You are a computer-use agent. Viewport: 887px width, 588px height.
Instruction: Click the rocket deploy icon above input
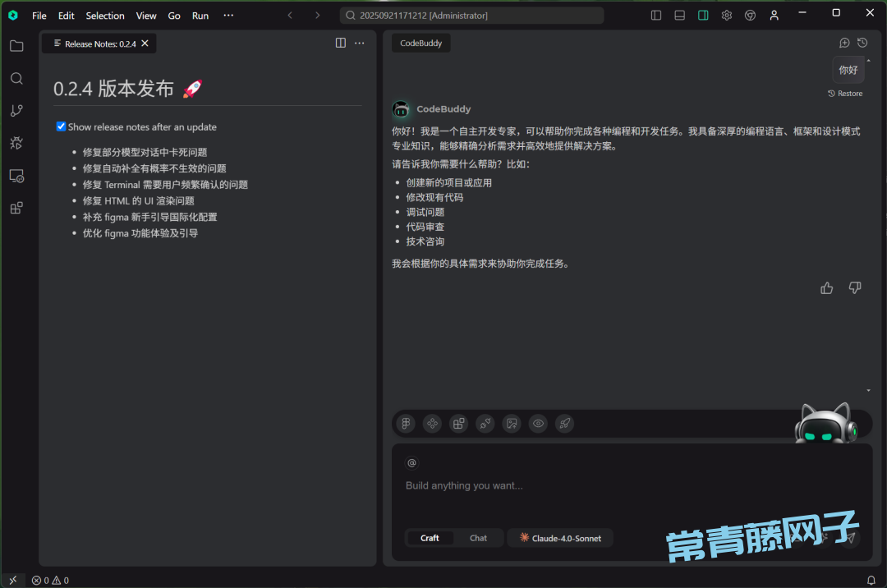coord(564,424)
